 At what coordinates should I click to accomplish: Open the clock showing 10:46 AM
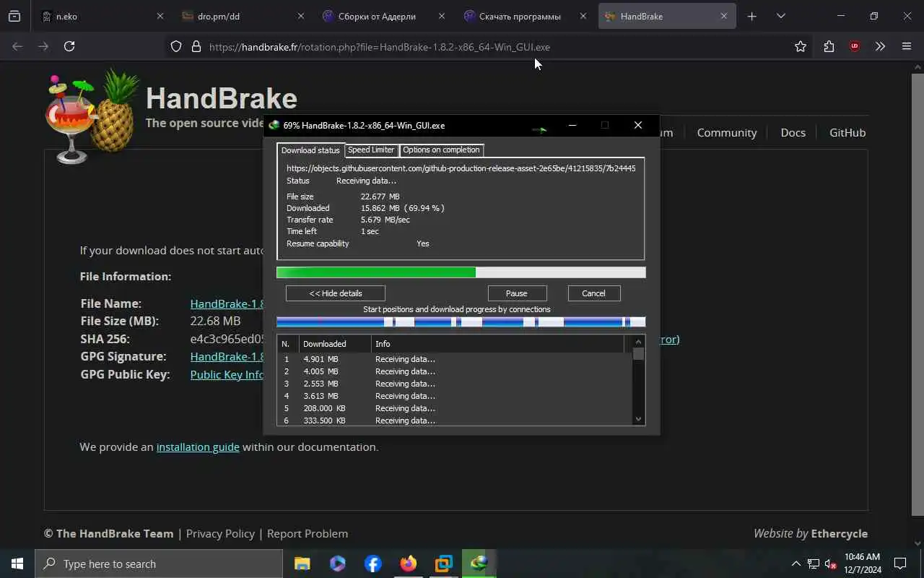(863, 564)
